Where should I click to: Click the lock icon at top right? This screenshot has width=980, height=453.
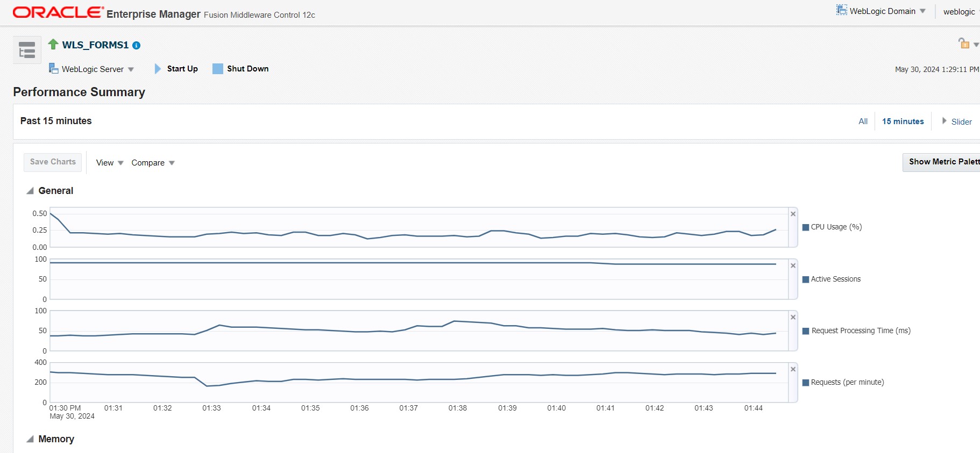(x=964, y=43)
